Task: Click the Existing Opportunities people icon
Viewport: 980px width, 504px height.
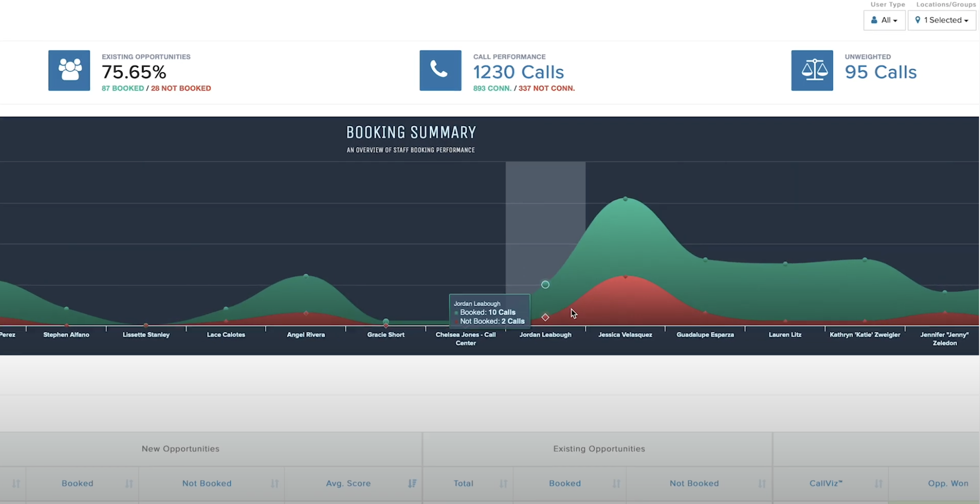Action: (69, 70)
